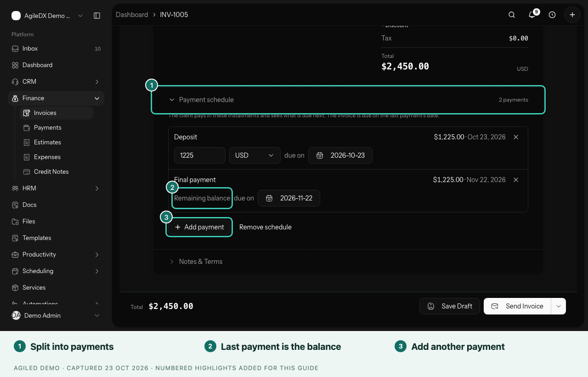Open notifications bell with 9 badge
588x377 pixels.
532,15
